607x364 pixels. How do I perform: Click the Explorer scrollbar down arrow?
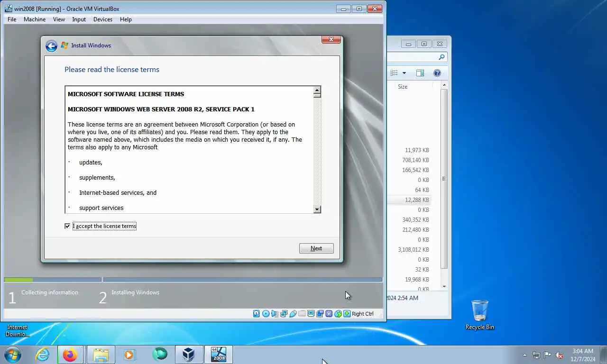(x=444, y=286)
